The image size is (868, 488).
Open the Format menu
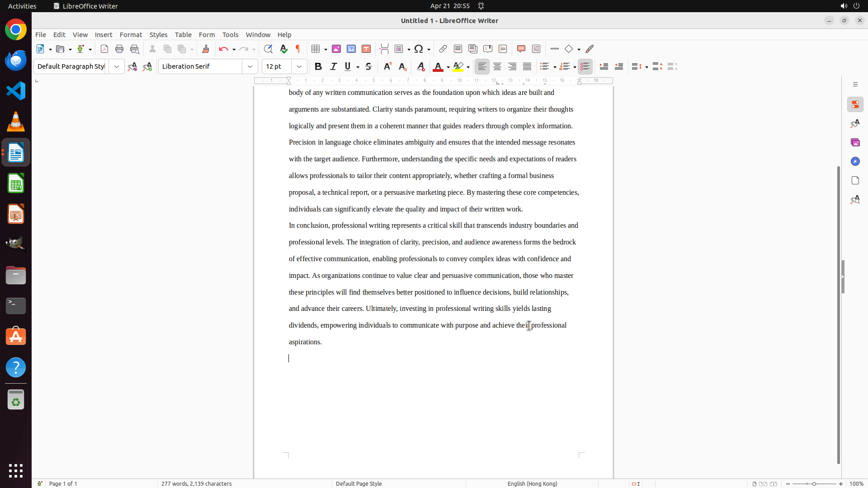tap(131, 35)
